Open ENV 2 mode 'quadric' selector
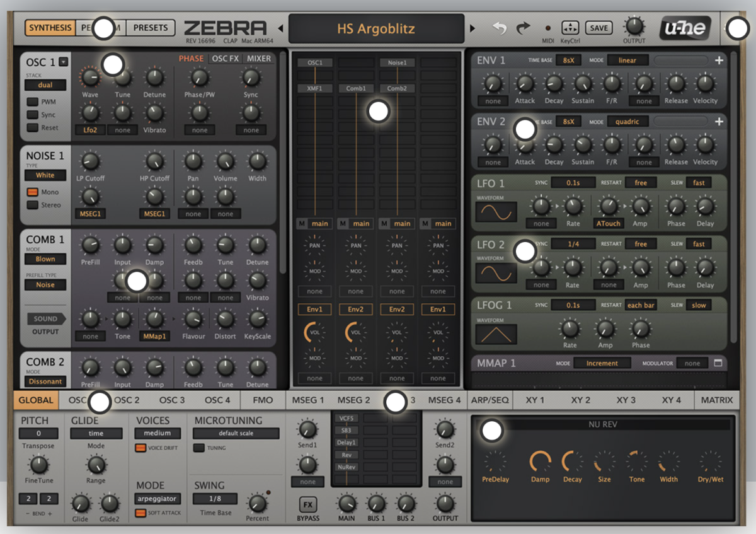 [627, 122]
